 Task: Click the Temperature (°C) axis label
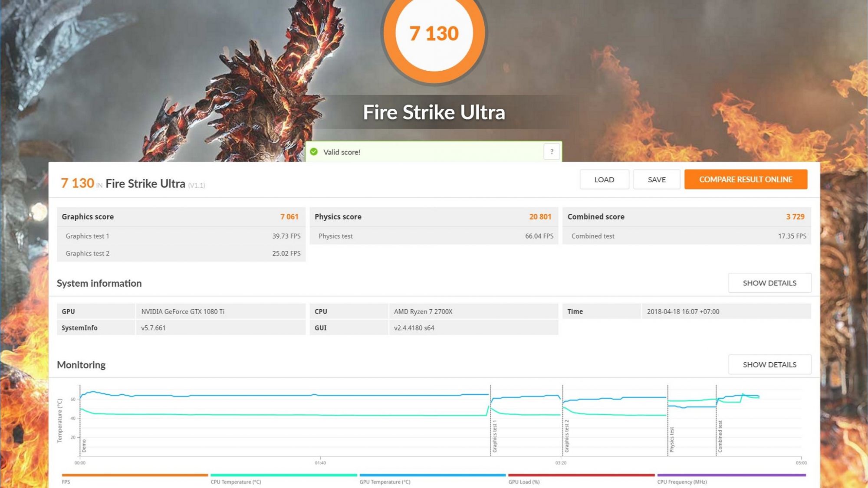tap(60, 421)
